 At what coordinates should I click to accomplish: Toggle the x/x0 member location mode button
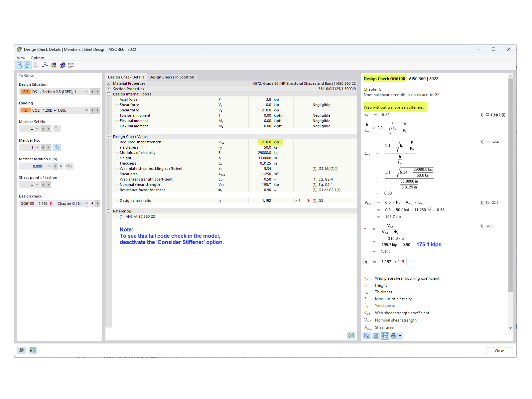[x=68, y=166]
